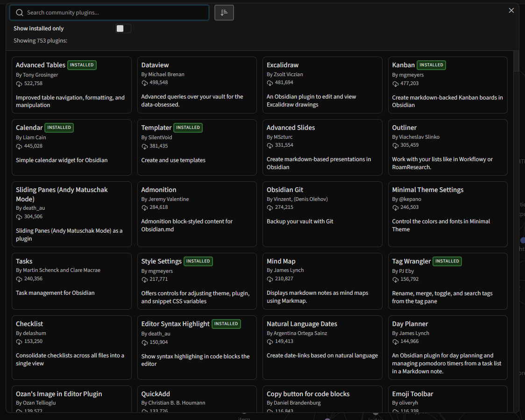The height and width of the screenshot is (420, 525).
Task: Select the Mind Map plugin title
Action: point(281,261)
